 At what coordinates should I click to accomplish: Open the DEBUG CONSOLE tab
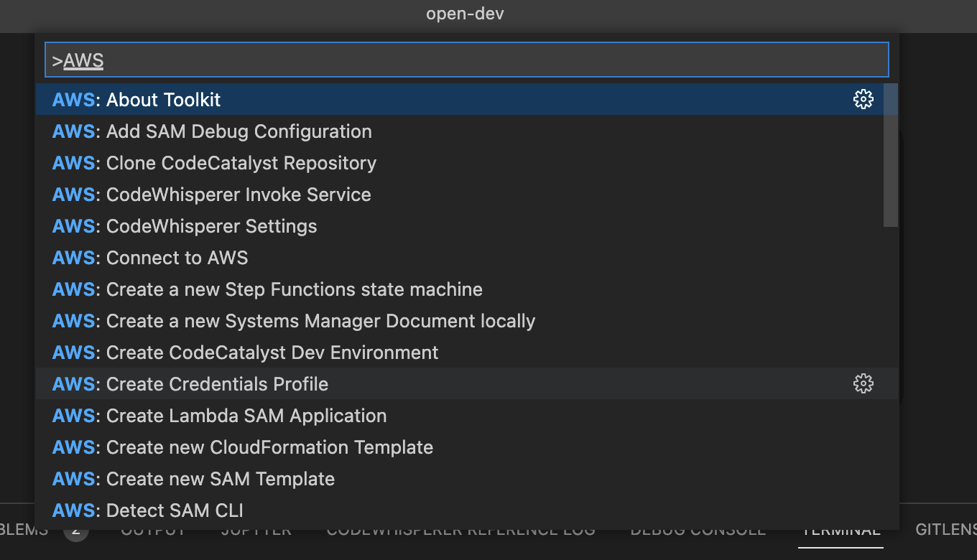point(698,530)
